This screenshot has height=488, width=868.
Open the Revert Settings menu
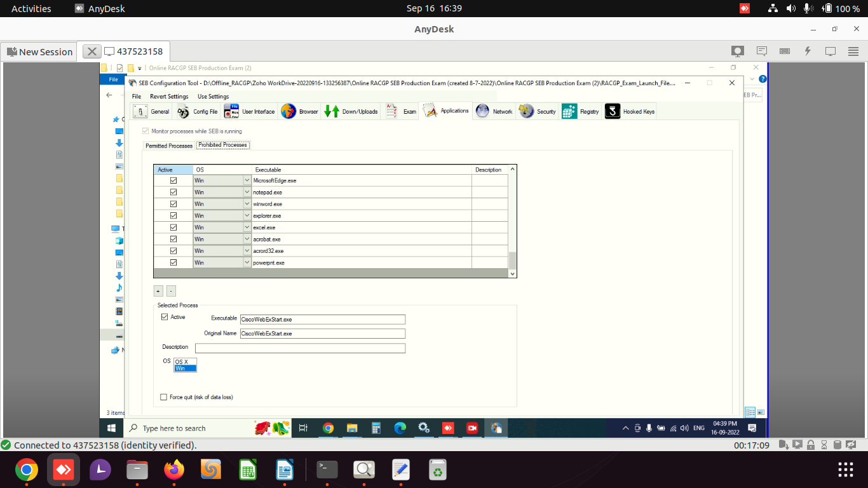tap(169, 97)
